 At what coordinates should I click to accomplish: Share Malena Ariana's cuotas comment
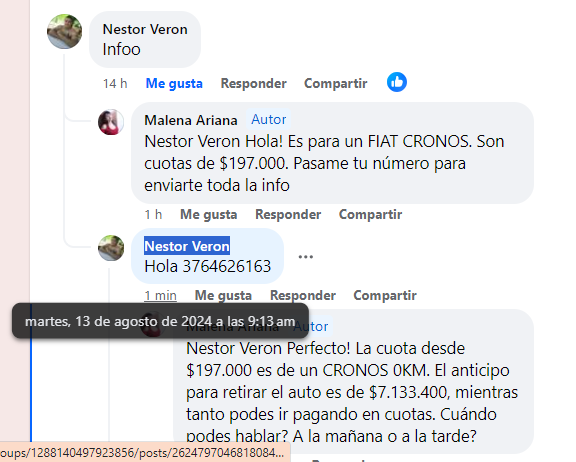click(x=370, y=214)
